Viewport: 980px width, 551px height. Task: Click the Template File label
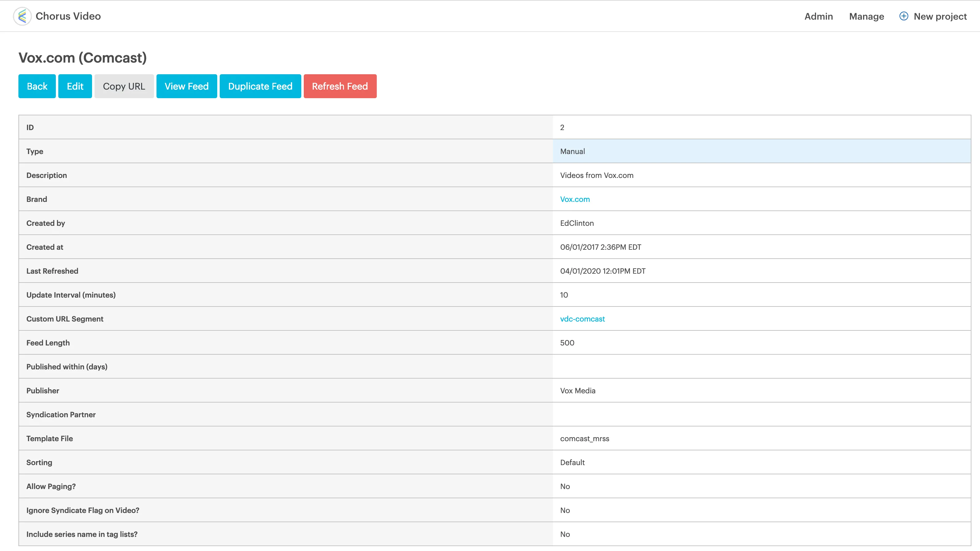[x=49, y=438]
